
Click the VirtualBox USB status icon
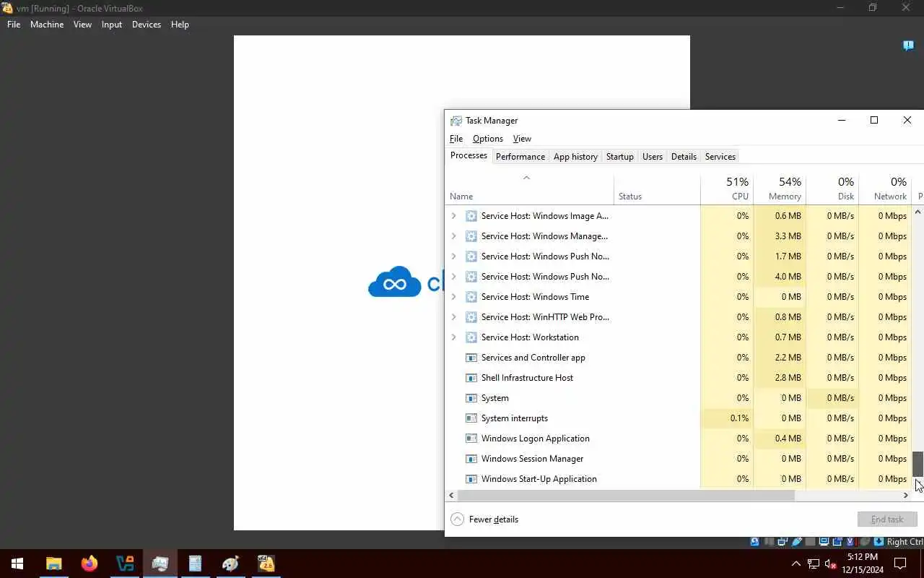[797, 542]
